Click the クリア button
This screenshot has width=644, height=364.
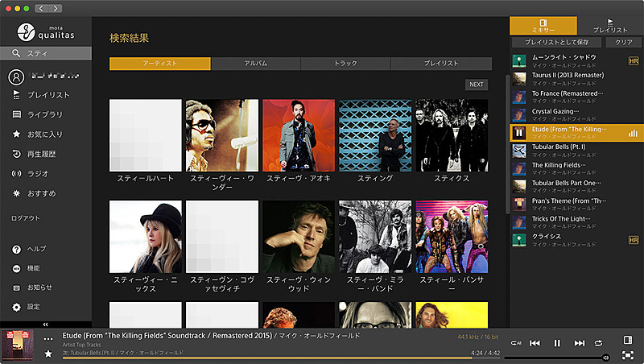(x=623, y=42)
